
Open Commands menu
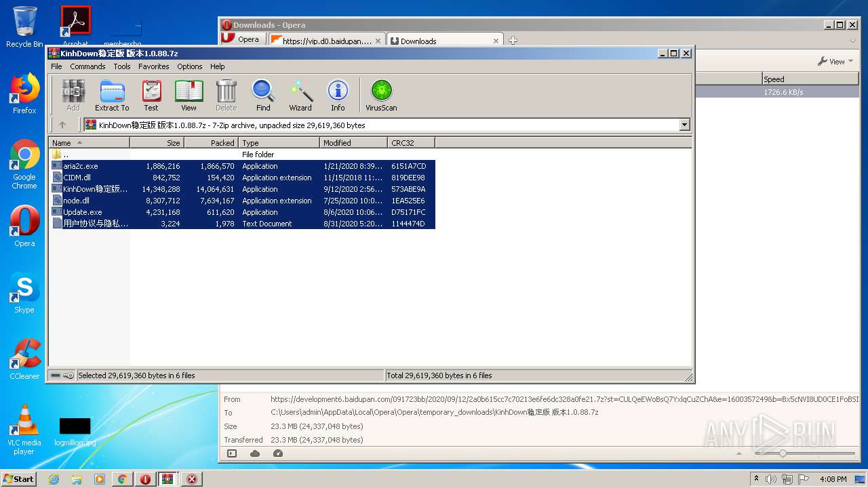pyautogui.click(x=87, y=66)
